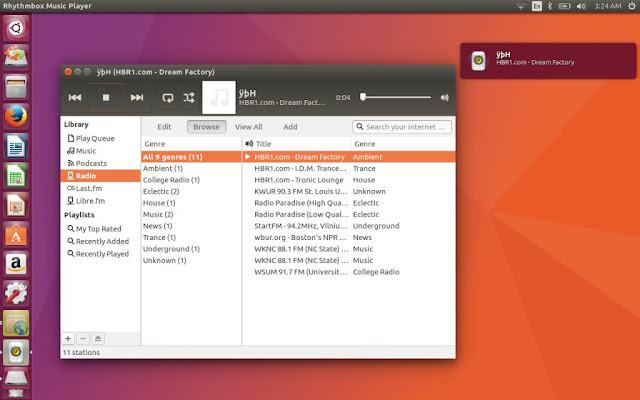
Task: Open the system sound indicator menu
Action: (x=581, y=6)
